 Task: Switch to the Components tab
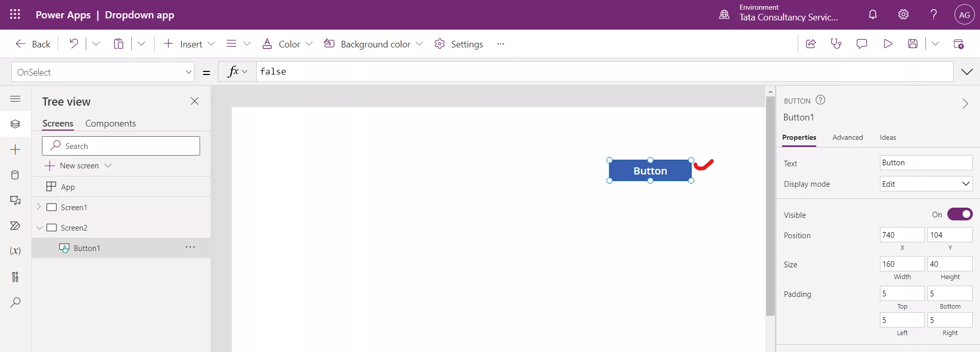point(110,123)
